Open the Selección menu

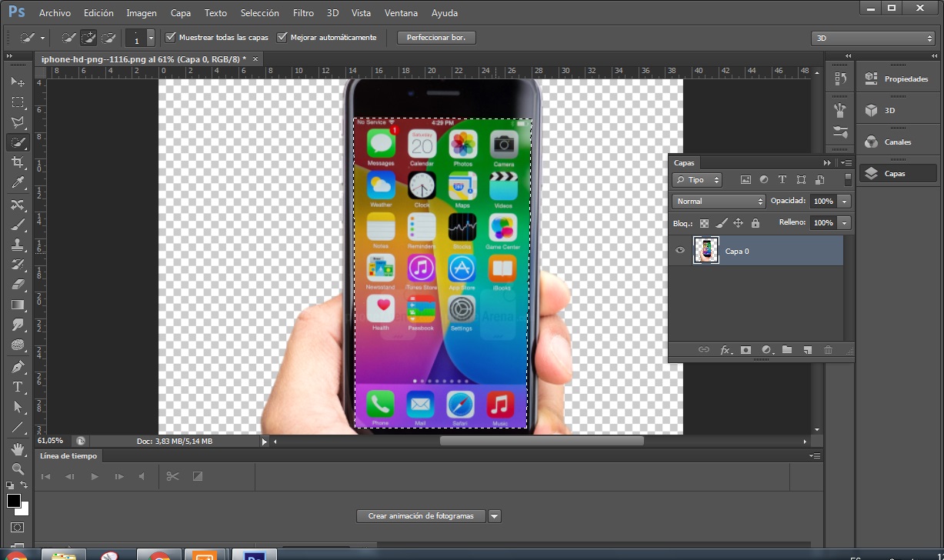pos(260,13)
